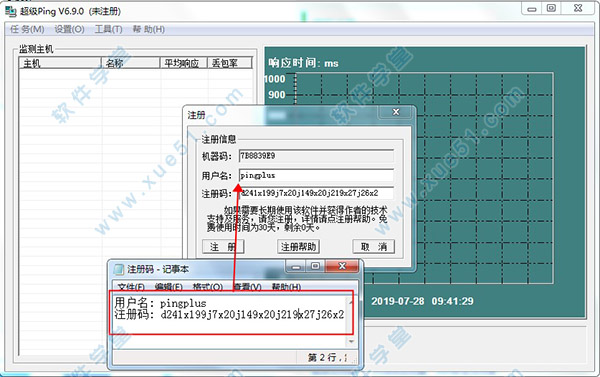Minimize the 超级Ping main window
Screen dimensions: 600x377
tap(532, 9)
